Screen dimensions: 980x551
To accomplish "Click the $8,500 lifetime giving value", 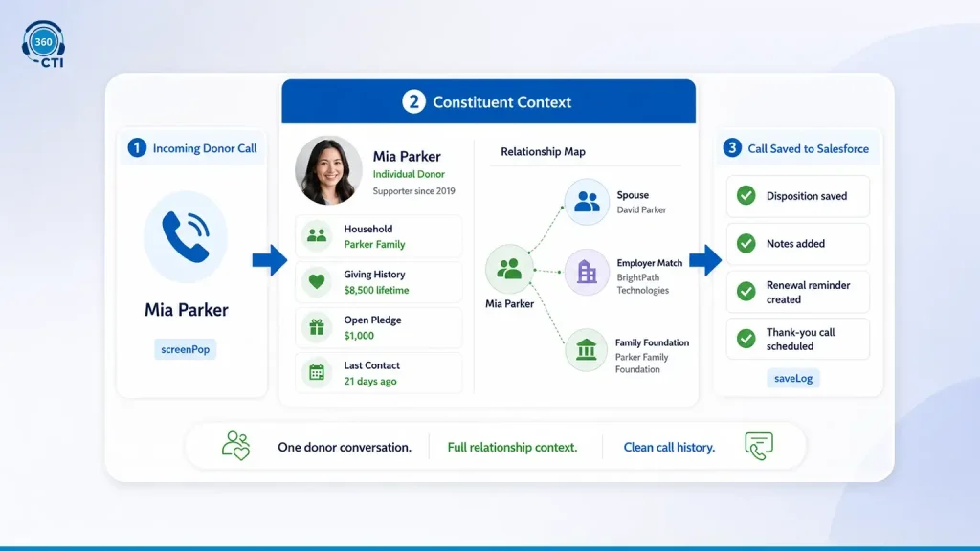I will coord(376,290).
